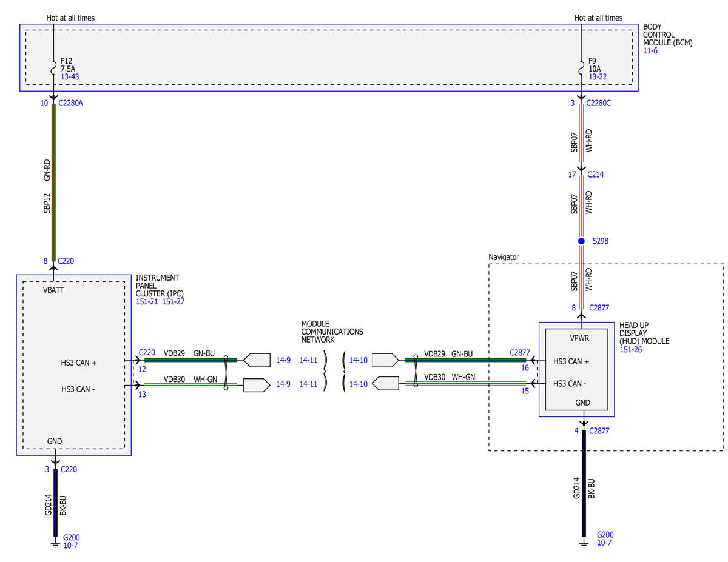Open the 13-43 link under fuse F12
Viewport: 728px width, 562px height.
click(x=70, y=77)
